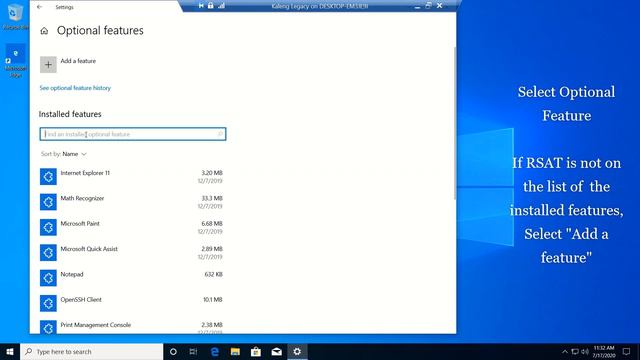The width and height of the screenshot is (640, 360).
Task: Select the OpenSSH Client feature icon
Action: (48, 303)
